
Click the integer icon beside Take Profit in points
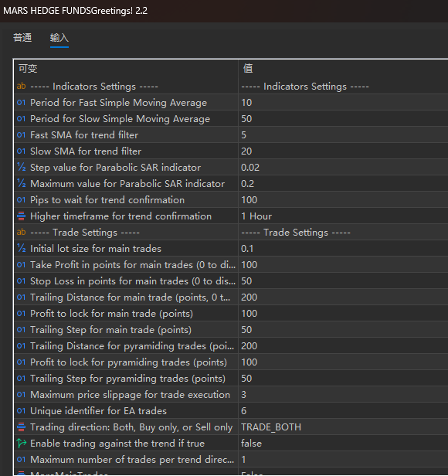point(22,265)
